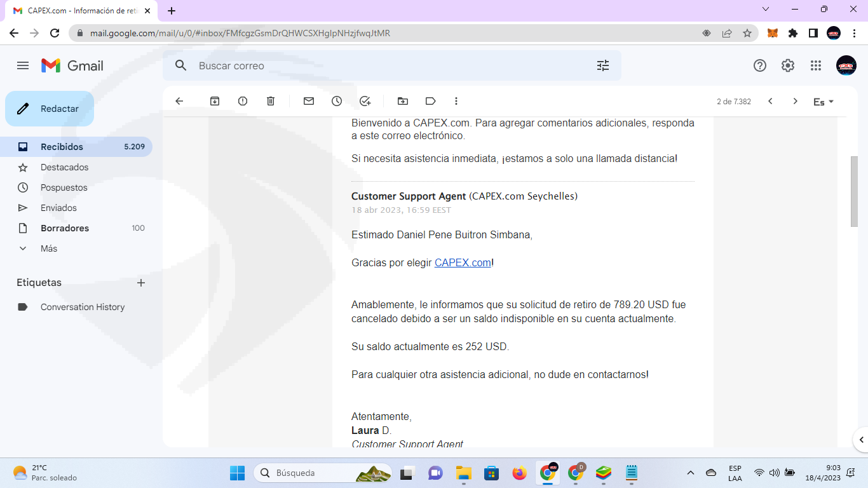Expand the Más sidebar section
The width and height of the screenshot is (868, 488).
[76, 248]
